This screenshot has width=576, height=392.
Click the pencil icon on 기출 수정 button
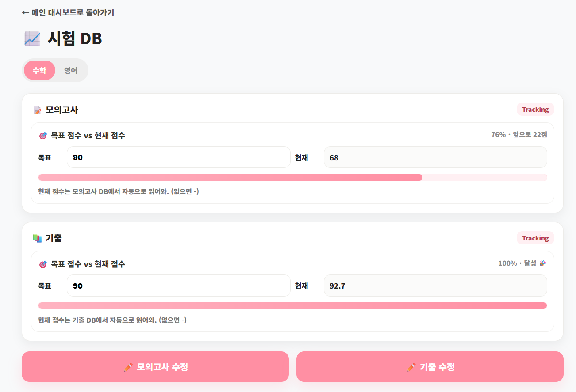coord(411,367)
